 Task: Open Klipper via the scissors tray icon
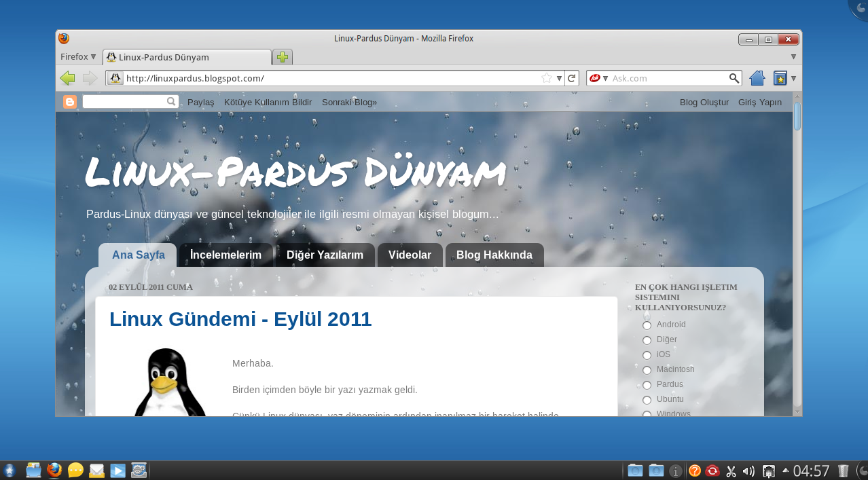[x=731, y=470]
